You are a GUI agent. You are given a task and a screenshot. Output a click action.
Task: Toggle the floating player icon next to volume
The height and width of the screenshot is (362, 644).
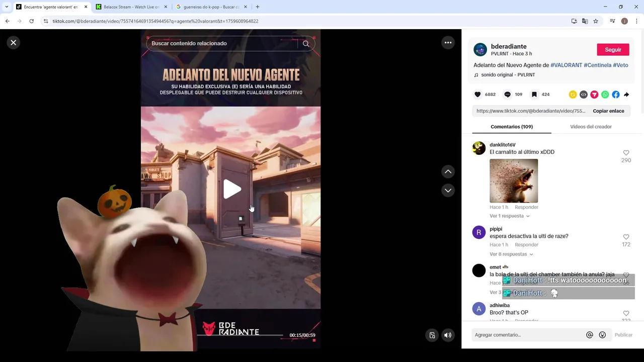pyautogui.click(x=432, y=335)
